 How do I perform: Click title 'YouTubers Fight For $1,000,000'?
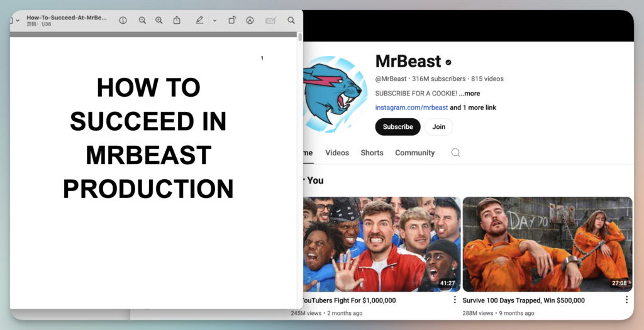point(350,300)
